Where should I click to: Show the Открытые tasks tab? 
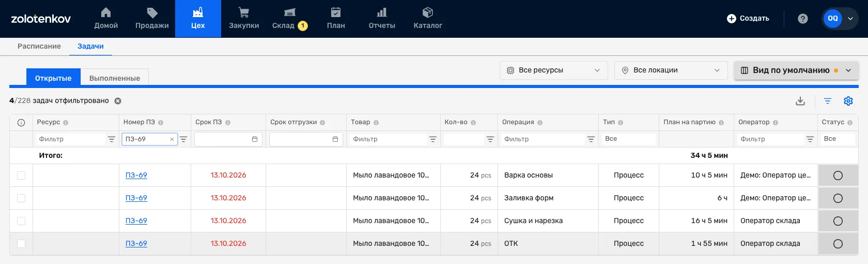53,78
